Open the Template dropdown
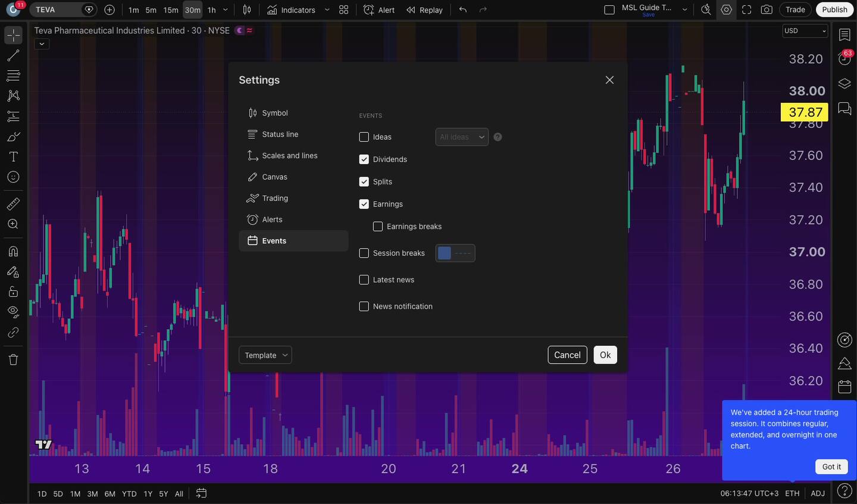857x504 pixels. click(265, 355)
